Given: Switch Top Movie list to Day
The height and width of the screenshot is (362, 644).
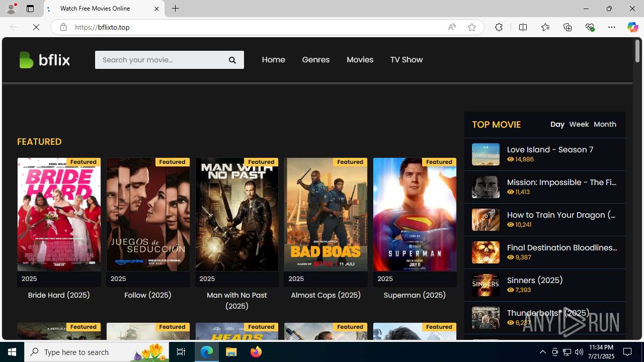Looking at the screenshot, I should coord(557,124).
